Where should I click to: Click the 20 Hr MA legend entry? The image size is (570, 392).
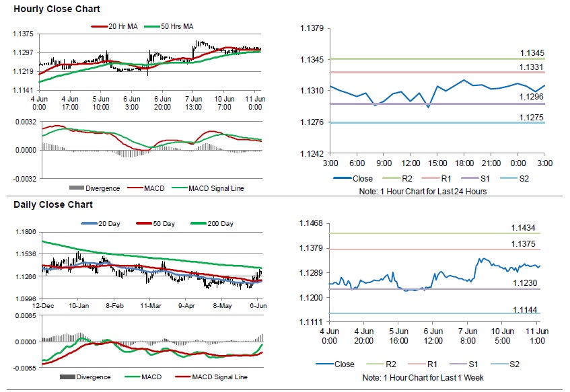coord(122,26)
